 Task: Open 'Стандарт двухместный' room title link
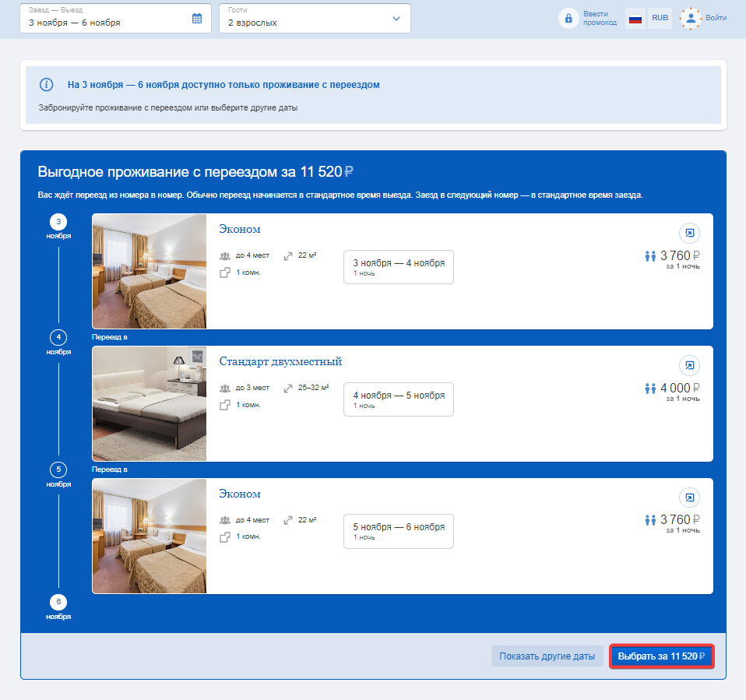[280, 361]
